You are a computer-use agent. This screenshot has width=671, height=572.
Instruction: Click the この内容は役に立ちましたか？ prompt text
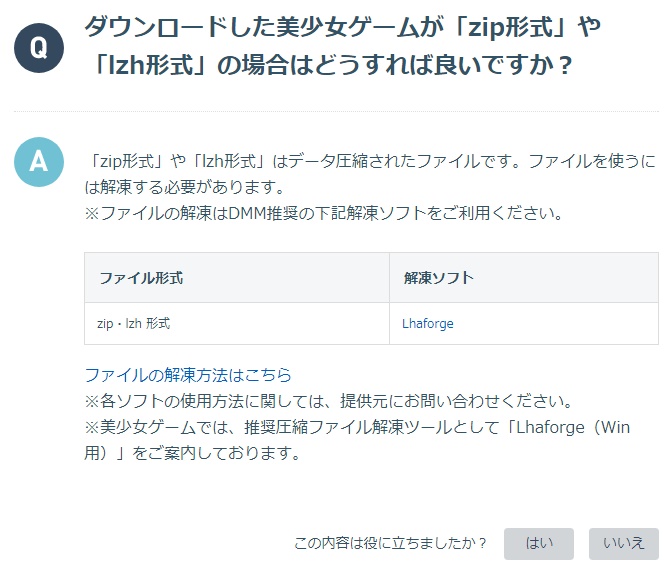coord(390,543)
